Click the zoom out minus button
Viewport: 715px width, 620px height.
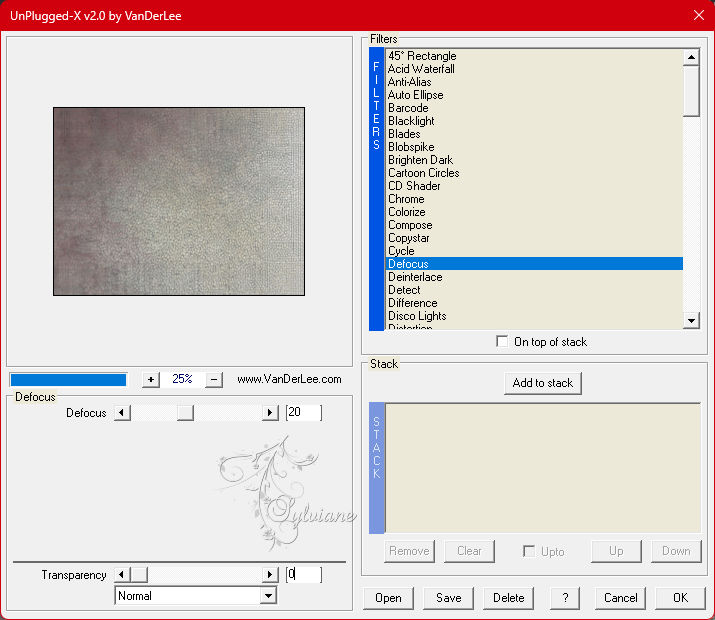click(x=214, y=379)
